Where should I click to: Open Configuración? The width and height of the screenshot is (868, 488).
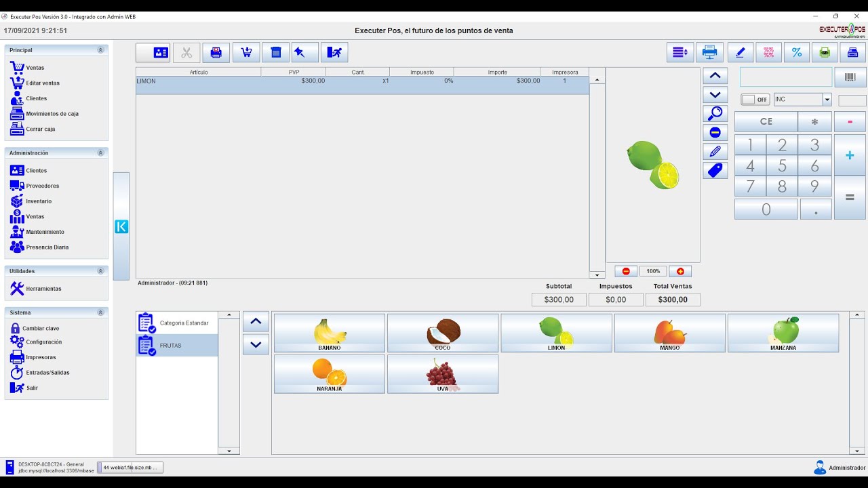(36, 342)
